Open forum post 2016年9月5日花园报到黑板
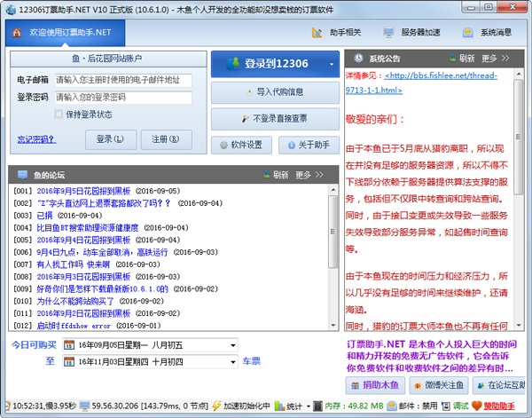 pyautogui.click(x=83, y=191)
